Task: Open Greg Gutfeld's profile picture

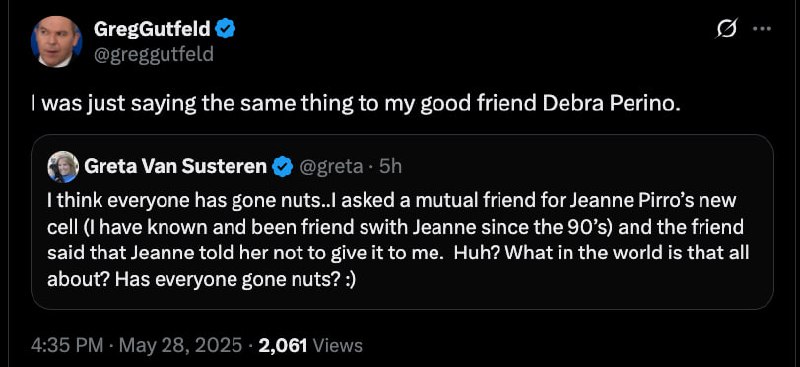Action: (x=57, y=42)
